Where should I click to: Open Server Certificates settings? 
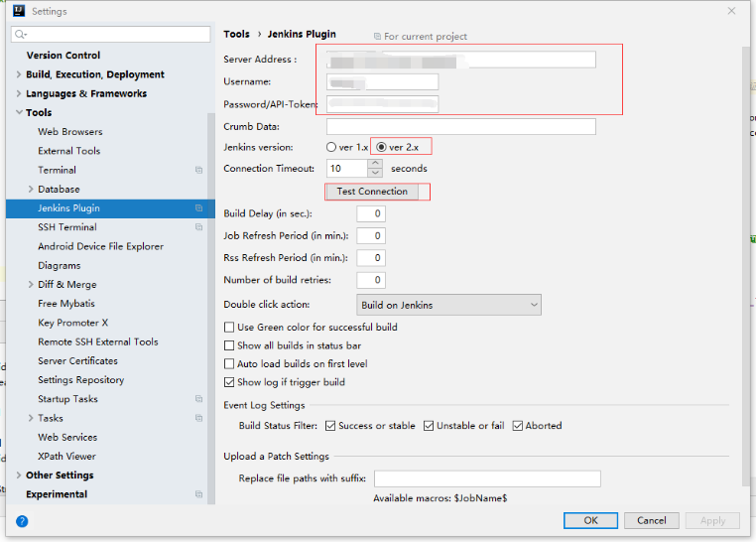(x=77, y=360)
